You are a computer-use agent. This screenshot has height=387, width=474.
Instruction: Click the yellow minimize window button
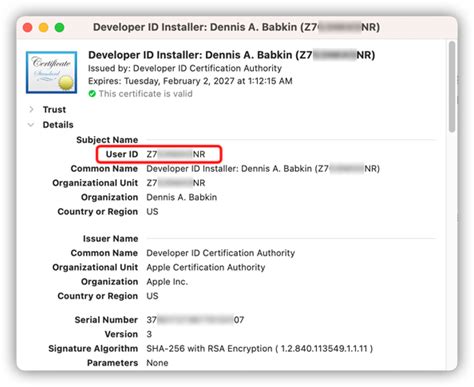click(x=44, y=27)
